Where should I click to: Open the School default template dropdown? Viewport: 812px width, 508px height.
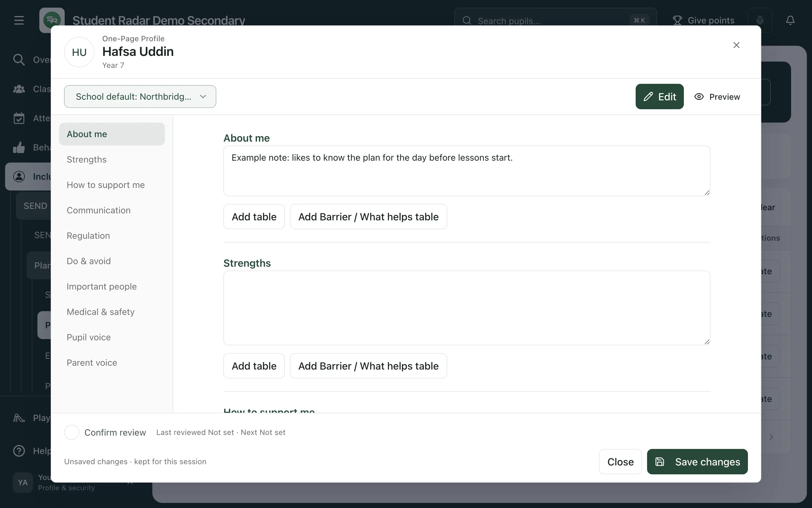click(140, 97)
